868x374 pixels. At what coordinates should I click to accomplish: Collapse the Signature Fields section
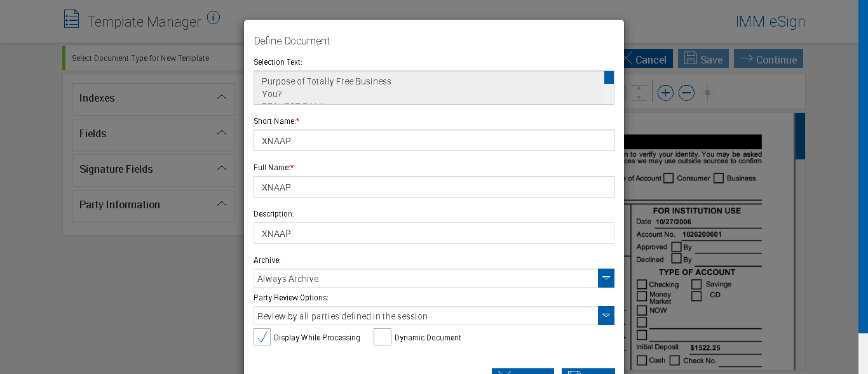221,169
